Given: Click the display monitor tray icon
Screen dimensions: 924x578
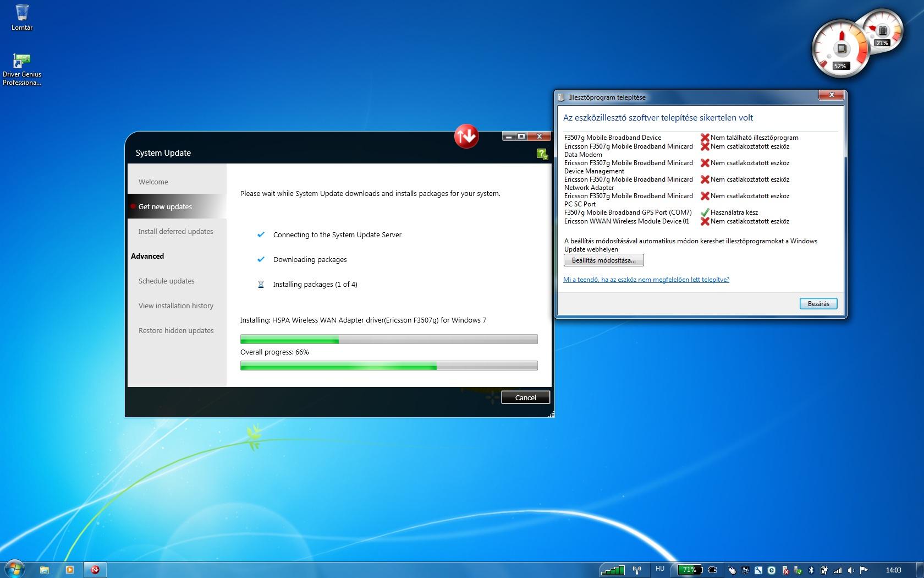Looking at the screenshot, I should click(x=745, y=570).
